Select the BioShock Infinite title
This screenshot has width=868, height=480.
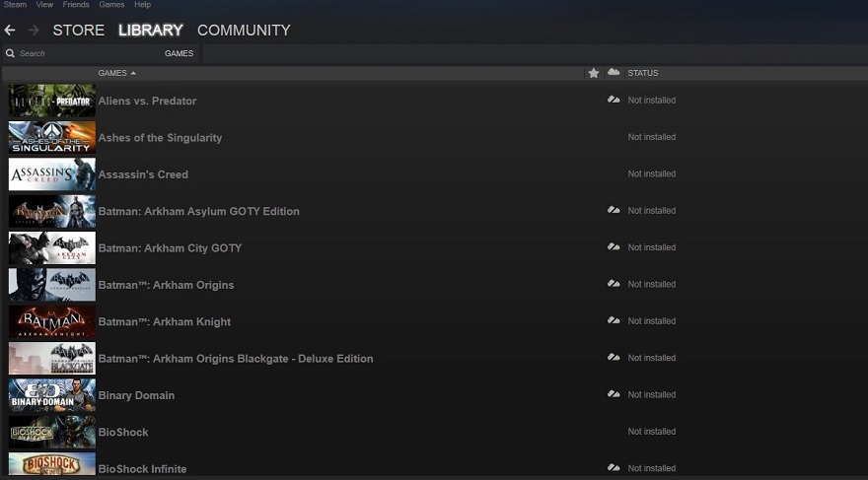[x=142, y=469]
